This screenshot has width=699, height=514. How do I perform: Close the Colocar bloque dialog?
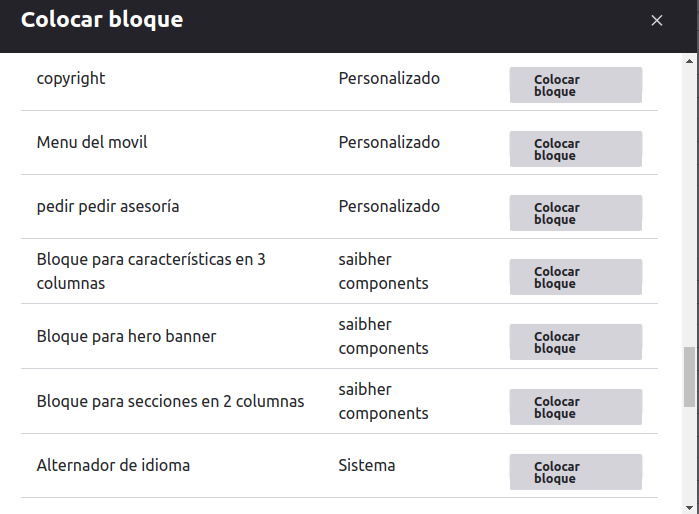(657, 21)
